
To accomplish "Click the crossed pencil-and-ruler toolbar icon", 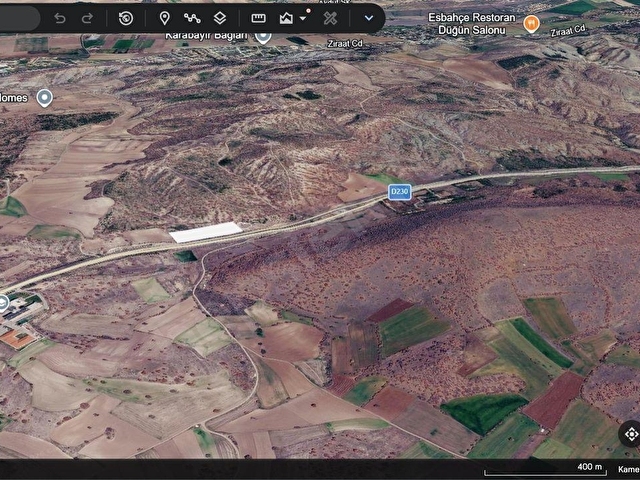I will pyautogui.click(x=330, y=18).
